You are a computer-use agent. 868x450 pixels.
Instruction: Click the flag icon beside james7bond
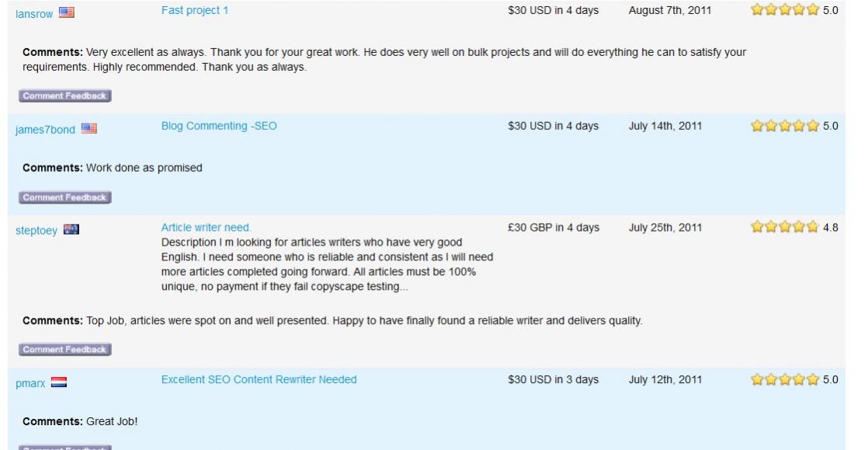[x=89, y=129]
